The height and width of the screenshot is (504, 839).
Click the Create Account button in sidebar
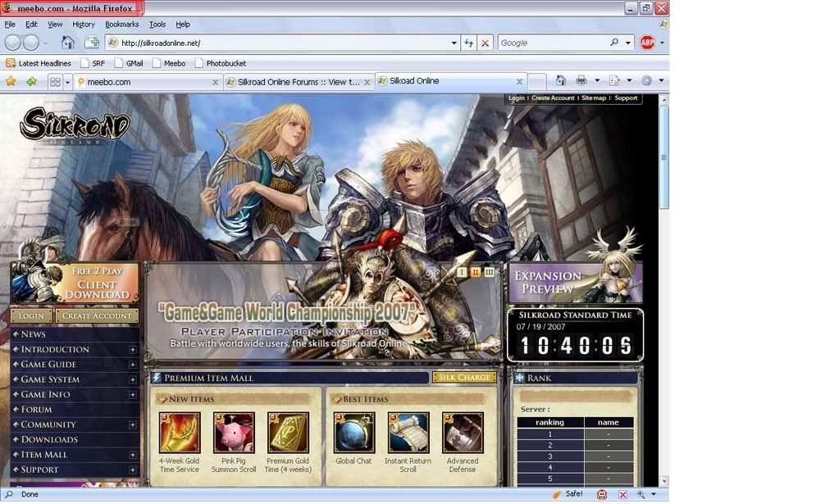98,316
